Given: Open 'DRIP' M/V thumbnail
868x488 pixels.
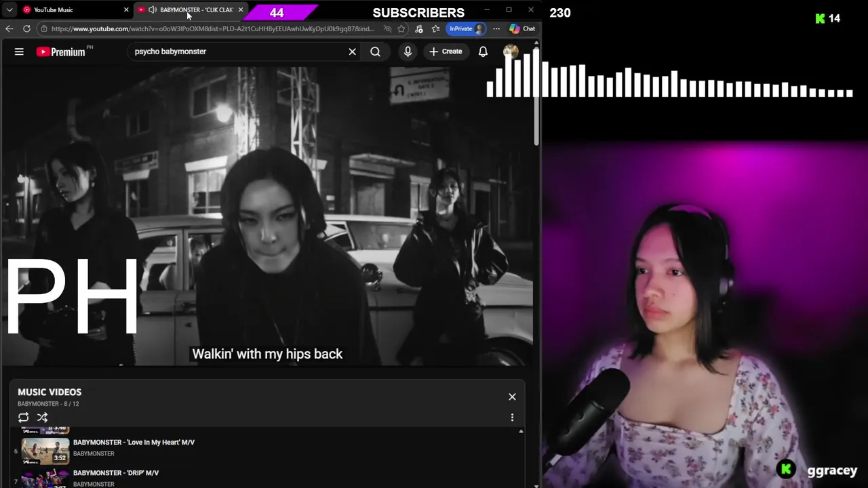Looking at the screenshot, I should (x=45, y=479).
